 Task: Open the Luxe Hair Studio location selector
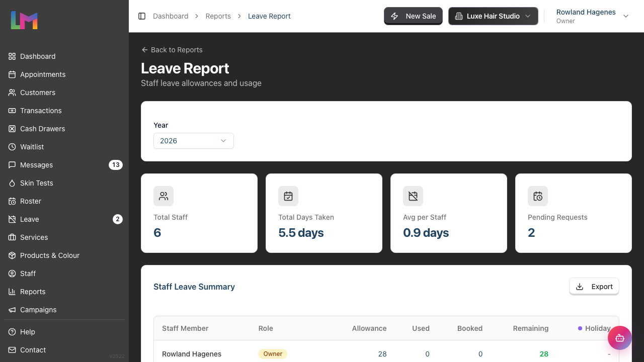pos(493,16)
